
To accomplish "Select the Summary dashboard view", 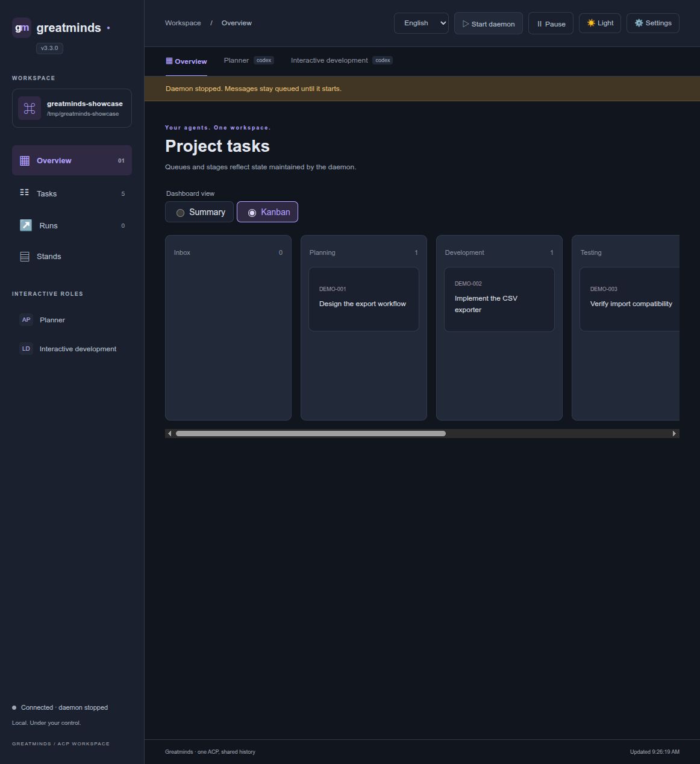I will [x=199, y=212].
